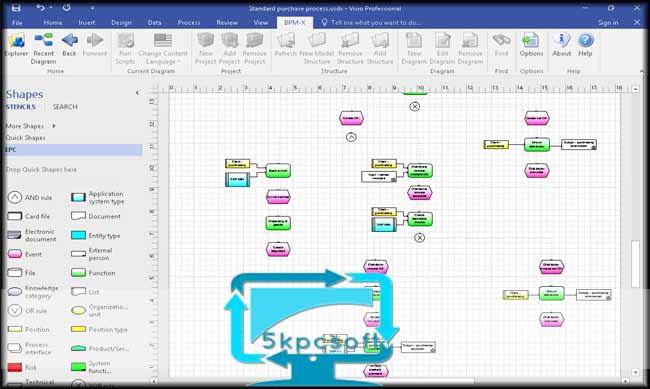Select the Entity type shape

click(x=96, y=235)
